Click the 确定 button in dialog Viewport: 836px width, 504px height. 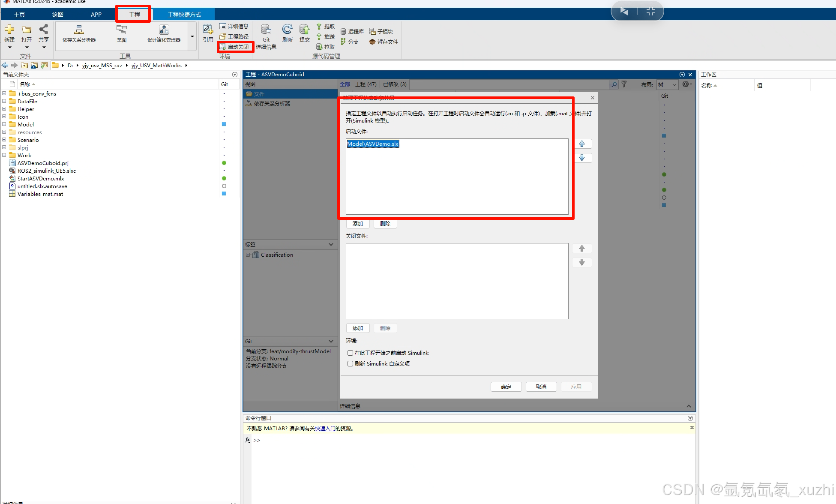(x=506, y=387)
